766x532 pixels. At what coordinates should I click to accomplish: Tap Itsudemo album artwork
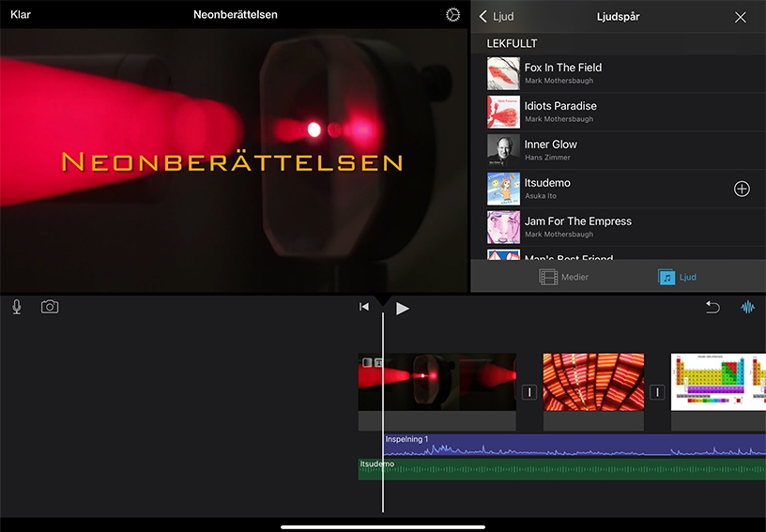pyautogui.click(x=503, y=189)
